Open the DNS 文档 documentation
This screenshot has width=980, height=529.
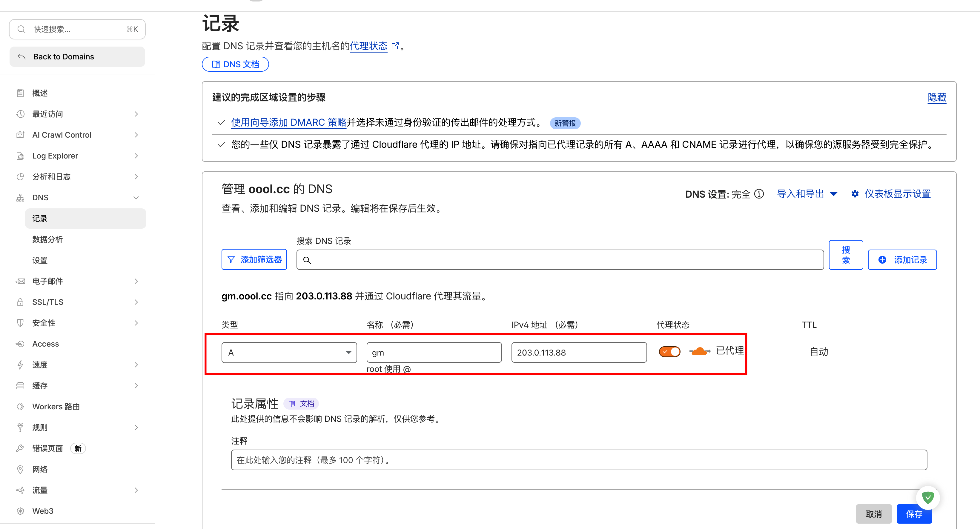click(x=235, y=64)
